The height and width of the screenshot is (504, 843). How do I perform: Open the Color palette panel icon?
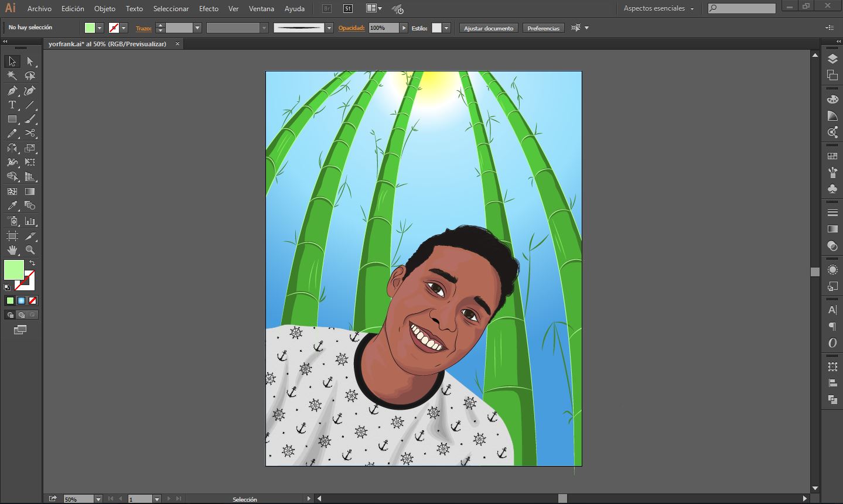(x=832, y=100)
